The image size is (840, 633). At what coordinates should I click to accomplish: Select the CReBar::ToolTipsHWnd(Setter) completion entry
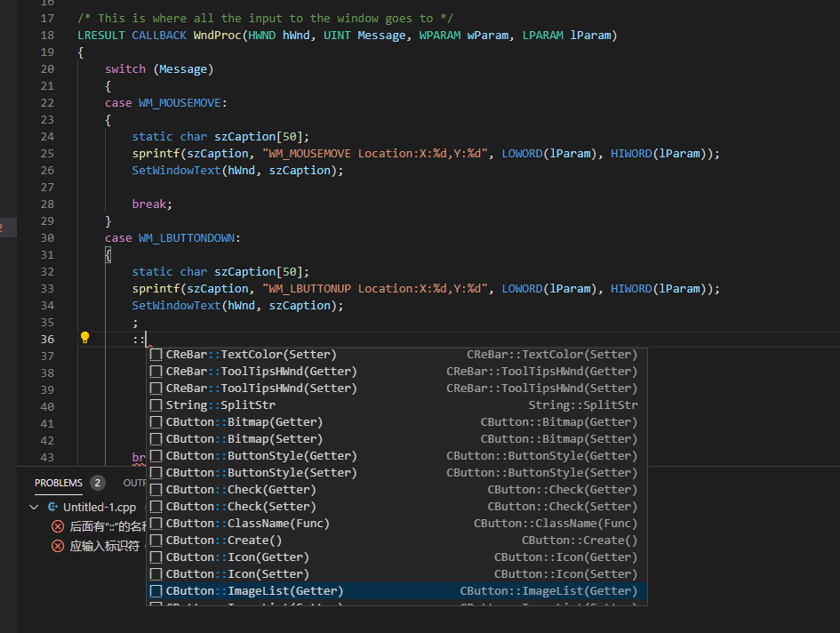click(x=267, y=388)
